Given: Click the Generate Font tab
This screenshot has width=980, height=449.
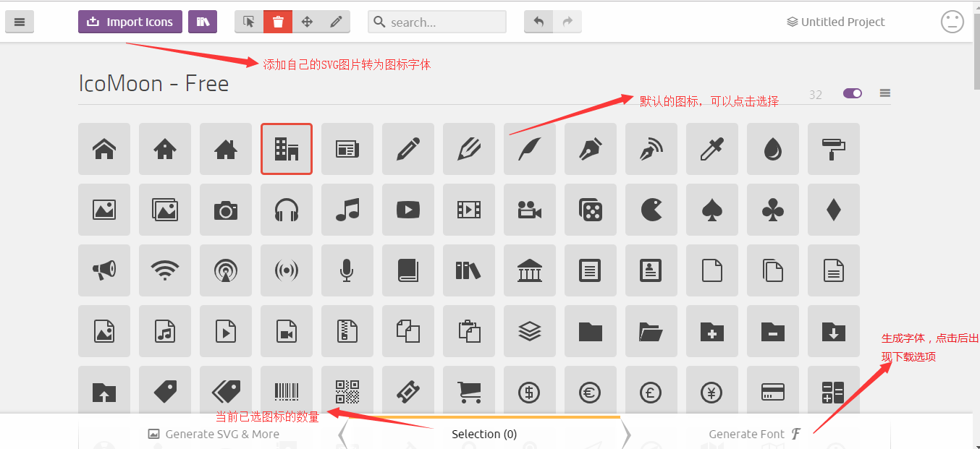Looking at the screenshot, I should (755, 434).
